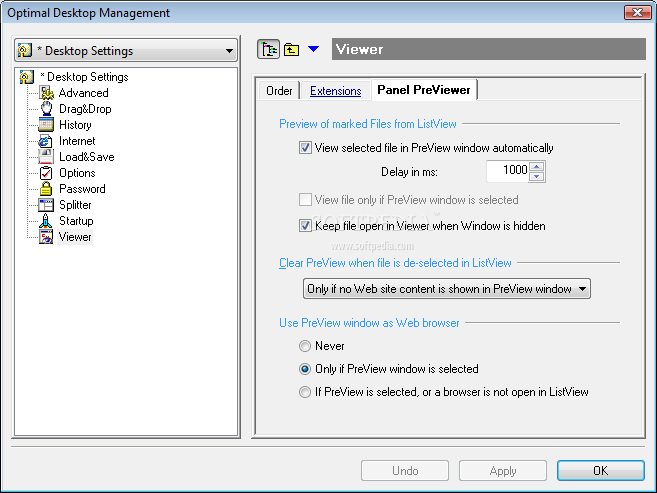Select History in the settings tree
This screenshot has height=493, width=657.
point(75,125)
